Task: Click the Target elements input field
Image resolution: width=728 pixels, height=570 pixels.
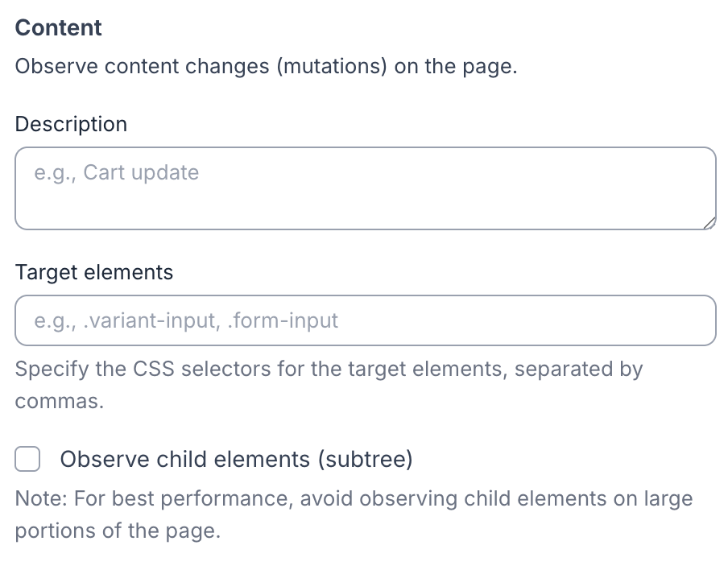Action: (x=365, y=320)
